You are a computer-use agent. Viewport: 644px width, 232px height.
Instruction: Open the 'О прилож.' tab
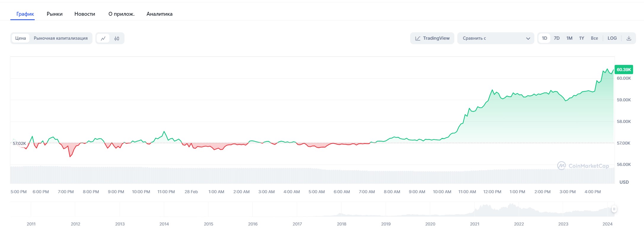121,14
